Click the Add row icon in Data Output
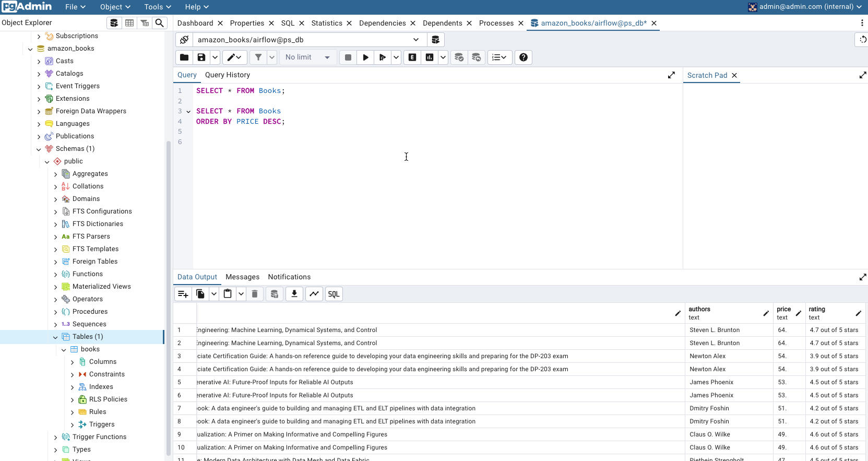Viewport: 868px width, 461px height. pyautogui.click(x=183, y=294)
